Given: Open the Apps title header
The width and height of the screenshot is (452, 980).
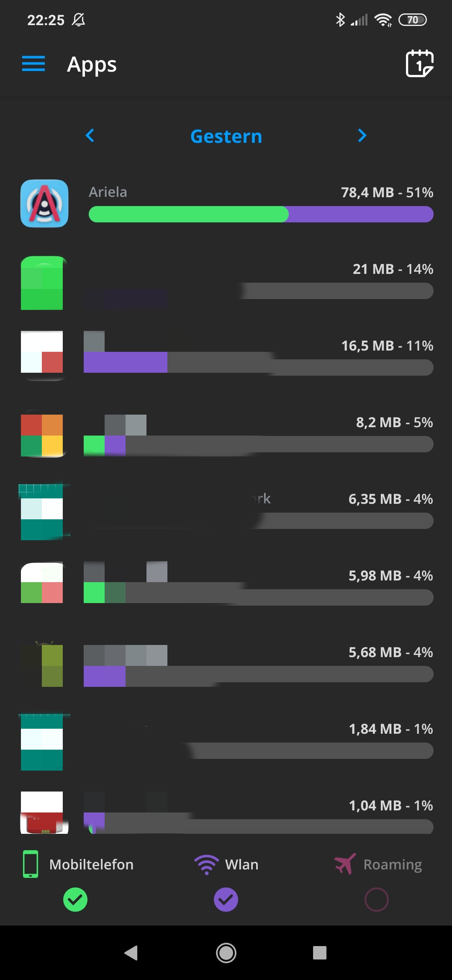Looking at the screenshot, I should (x=92, y=65).
